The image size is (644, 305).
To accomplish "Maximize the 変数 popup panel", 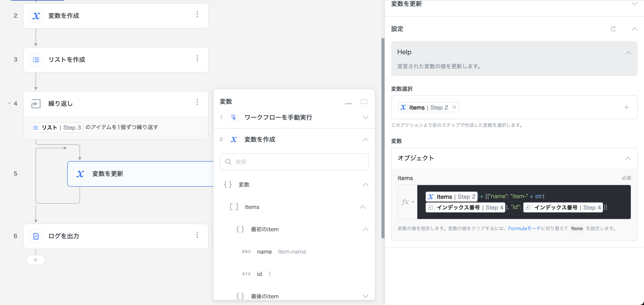I will 364,102.
